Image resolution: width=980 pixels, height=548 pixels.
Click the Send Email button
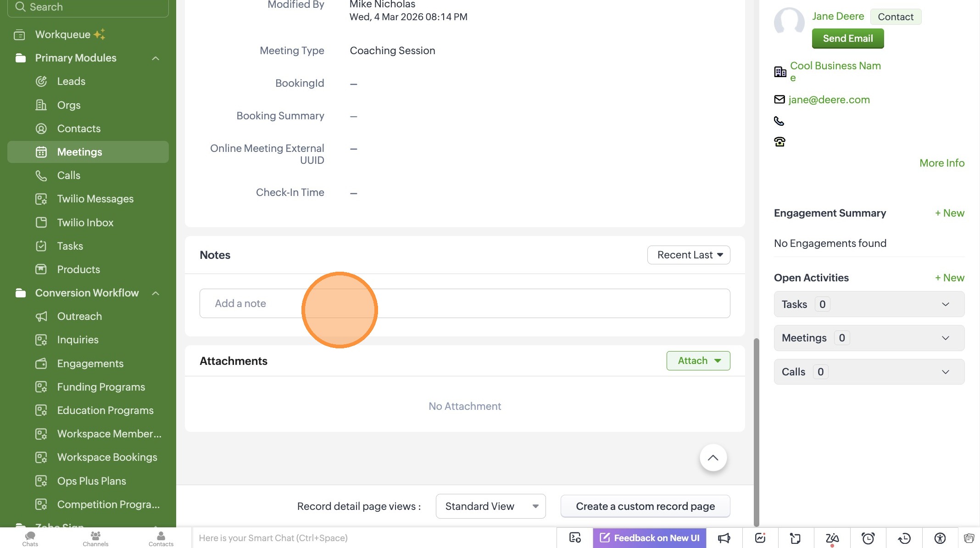tap(847, 39)
